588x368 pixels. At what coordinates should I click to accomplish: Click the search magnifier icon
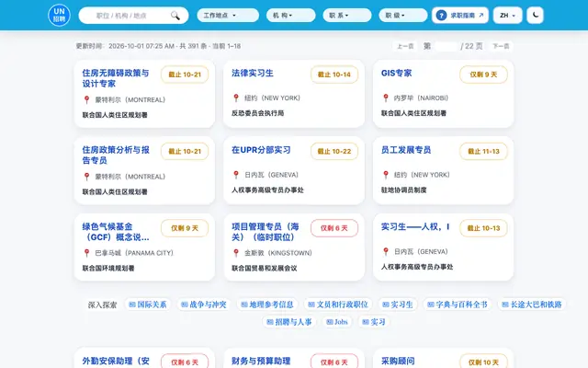[x=175, y=16]
